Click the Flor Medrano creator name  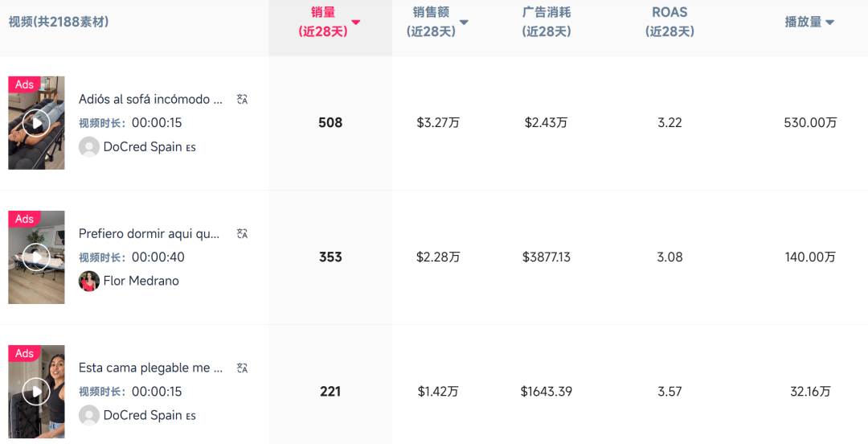coord(141,281)
